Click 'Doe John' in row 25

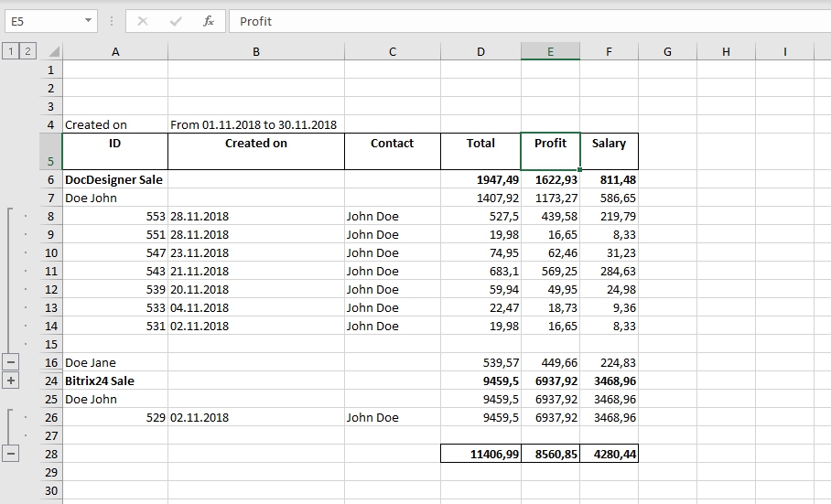(x=115, y=399)
